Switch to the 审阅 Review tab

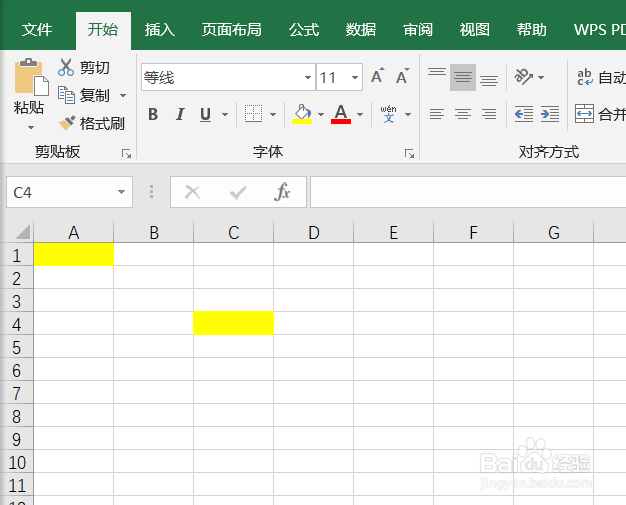tap(418, 30)
